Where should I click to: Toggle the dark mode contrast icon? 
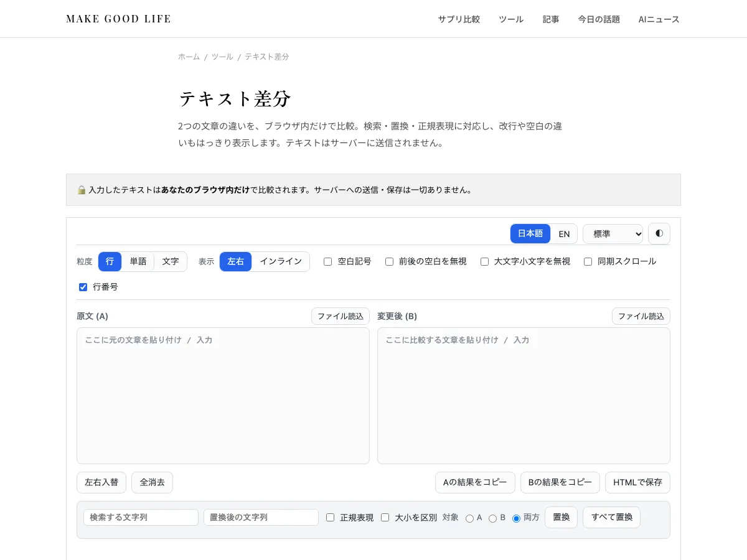point(659,233)
